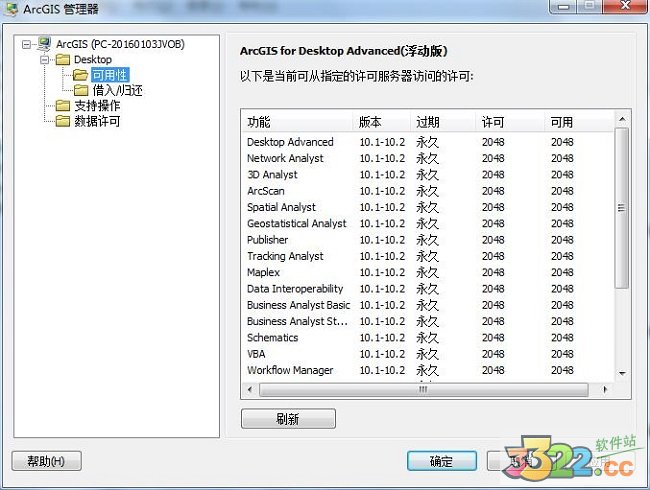The width and height of the screenshot is (650, 490).
Task: Sort by the 过期 column header
Action: (x=443, y=122)
